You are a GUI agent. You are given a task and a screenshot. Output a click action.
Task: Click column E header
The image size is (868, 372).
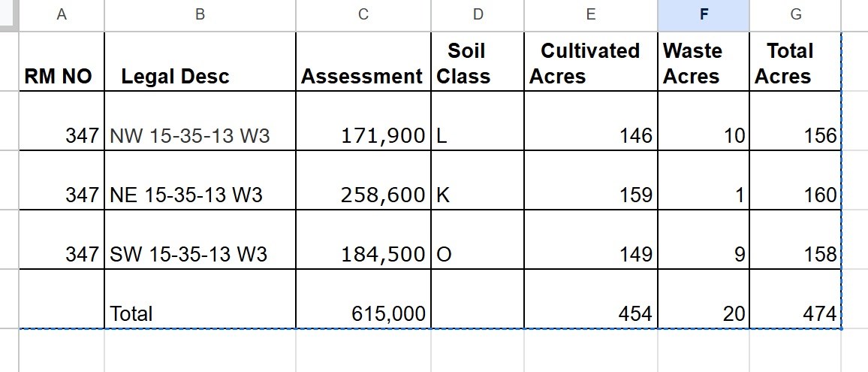point(591,15)
